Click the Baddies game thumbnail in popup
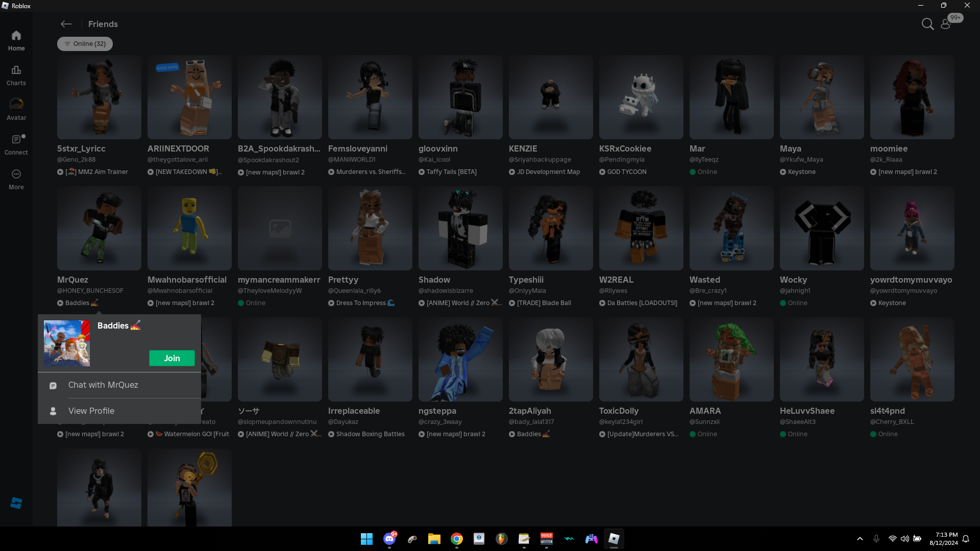 (x=67, y=343)
